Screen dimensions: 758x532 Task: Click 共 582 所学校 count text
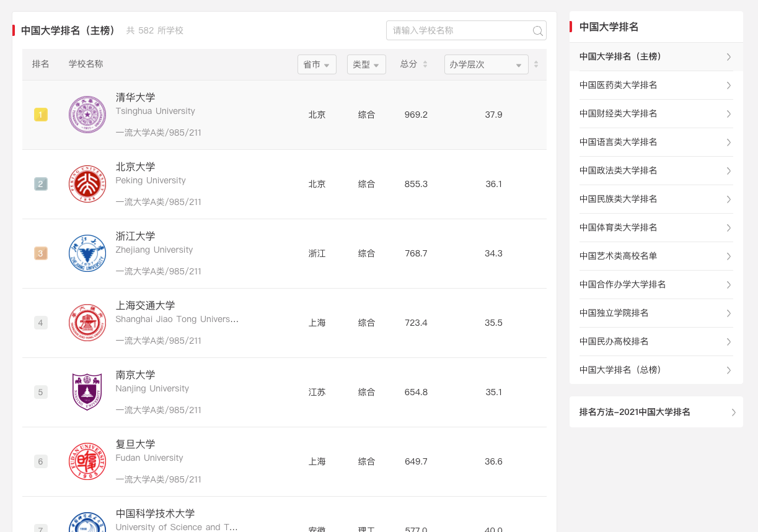pyautogui.click(x=155, y=30)
